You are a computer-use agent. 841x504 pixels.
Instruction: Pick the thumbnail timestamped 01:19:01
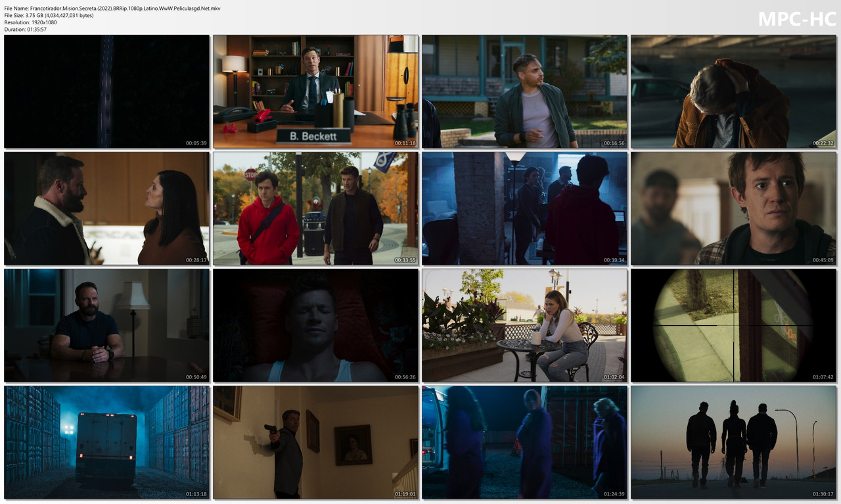[x=315, y=442]
